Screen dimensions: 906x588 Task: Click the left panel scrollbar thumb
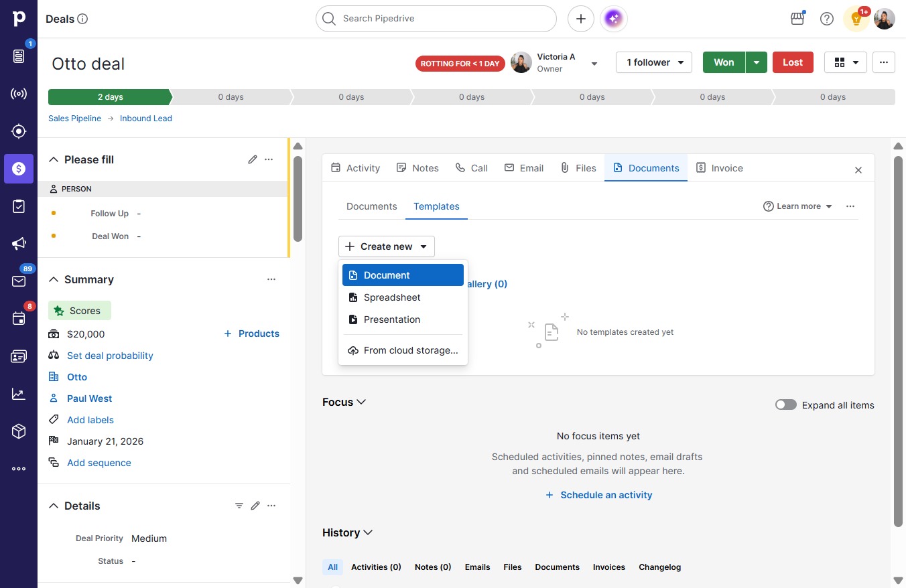(298, 198)
